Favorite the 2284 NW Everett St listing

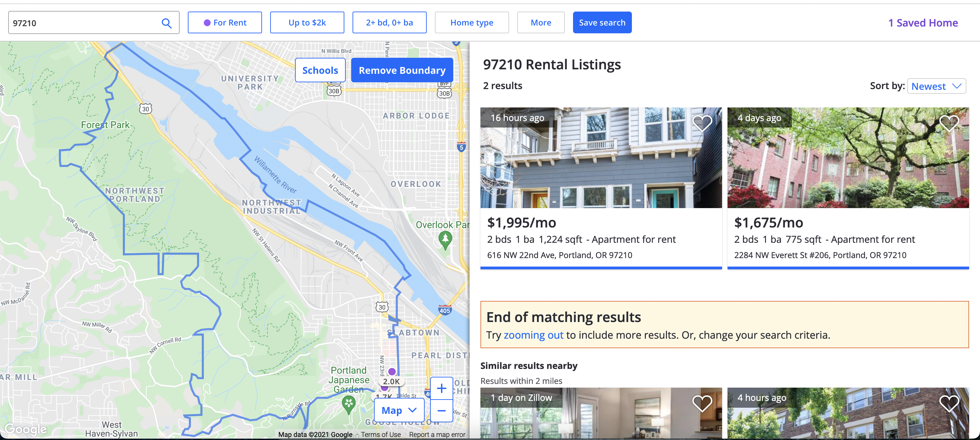point(949,123)
